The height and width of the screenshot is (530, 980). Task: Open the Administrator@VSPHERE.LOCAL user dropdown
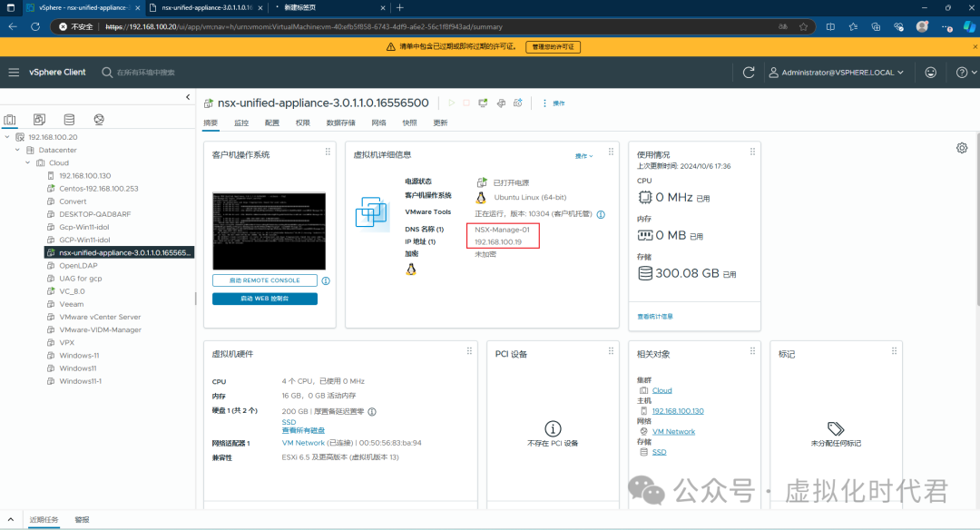[x=837, y=73]
